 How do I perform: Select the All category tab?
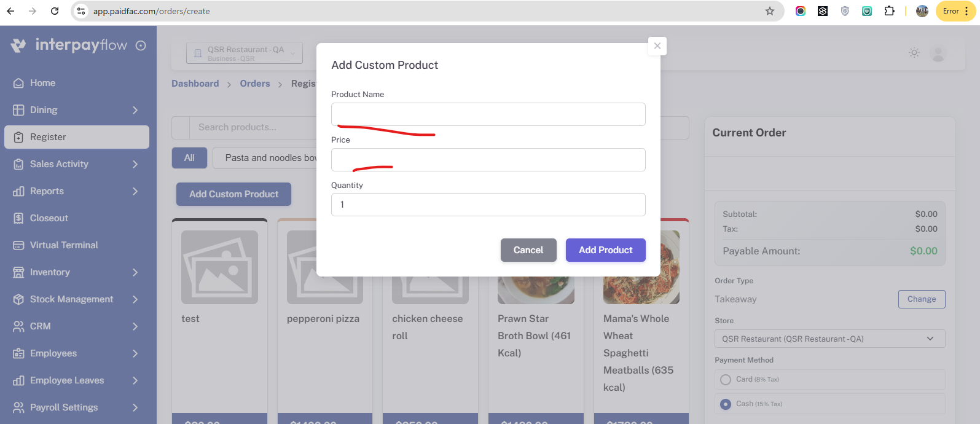[189, 158]
